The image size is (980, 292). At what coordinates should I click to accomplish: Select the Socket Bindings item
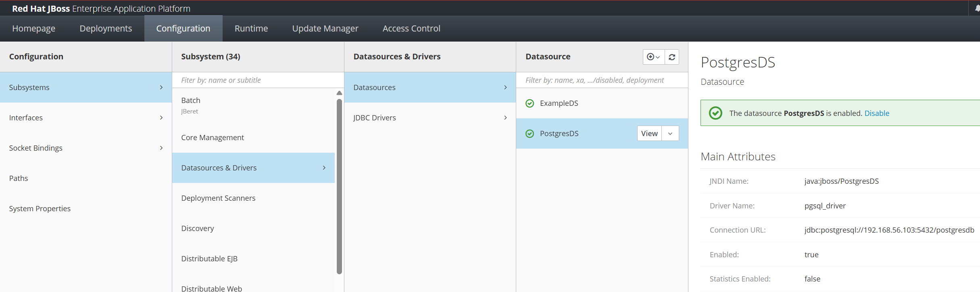tap(86, 148)
